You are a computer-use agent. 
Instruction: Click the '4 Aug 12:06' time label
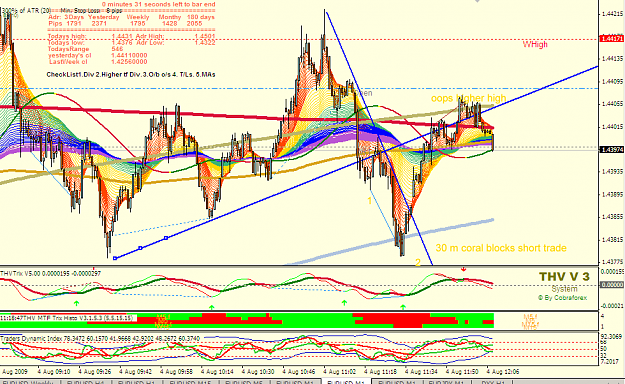coord(503,372)
